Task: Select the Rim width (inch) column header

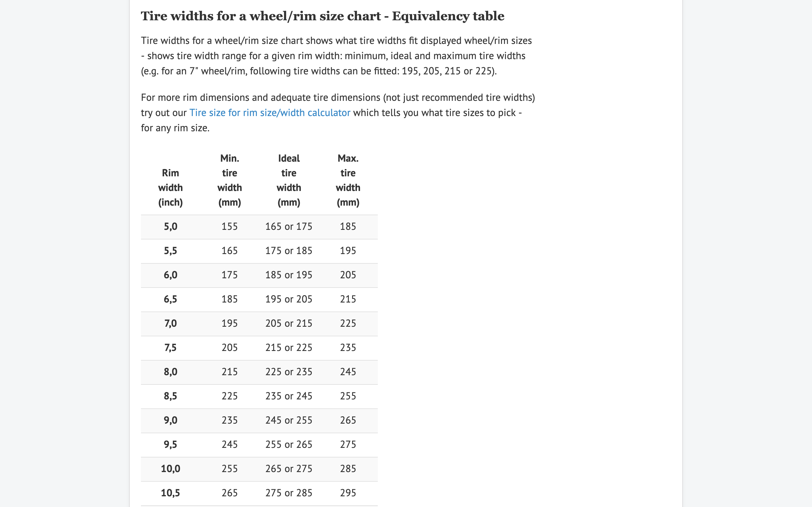Action: (171, 187)
